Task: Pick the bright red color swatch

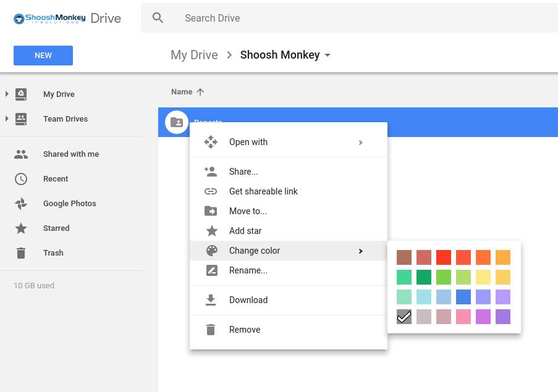Action: point(444,257)
